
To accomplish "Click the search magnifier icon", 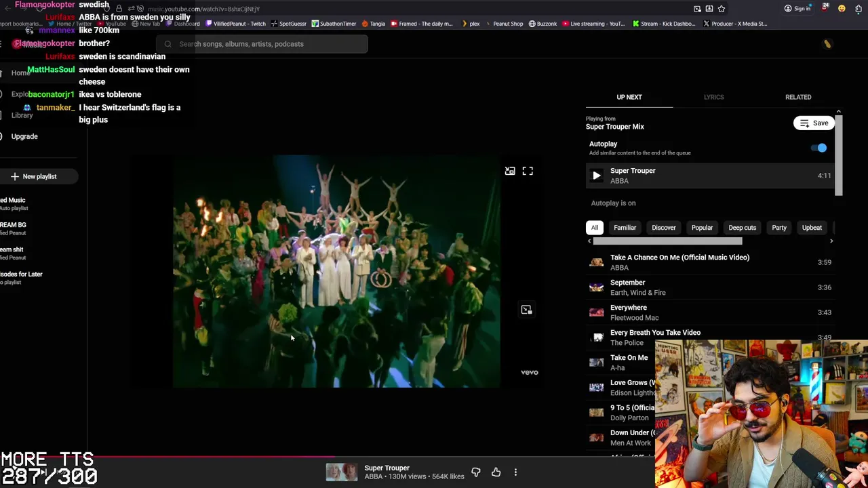I will pos(167,44).
